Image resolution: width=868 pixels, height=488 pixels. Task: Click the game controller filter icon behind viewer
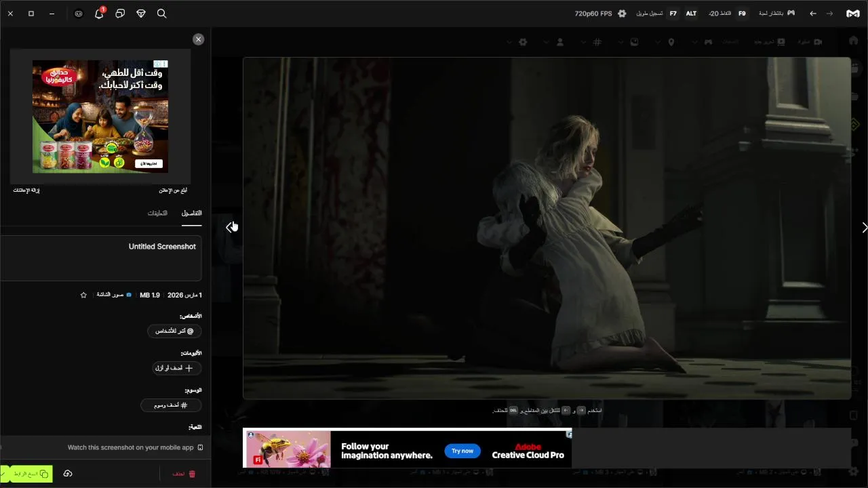tap(708, 42)
